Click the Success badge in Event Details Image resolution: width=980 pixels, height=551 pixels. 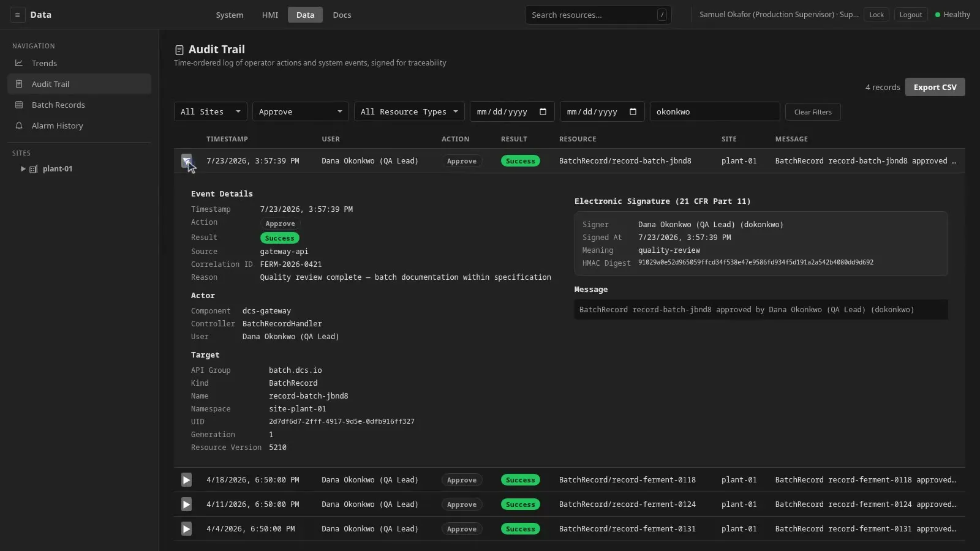(280, 238)
